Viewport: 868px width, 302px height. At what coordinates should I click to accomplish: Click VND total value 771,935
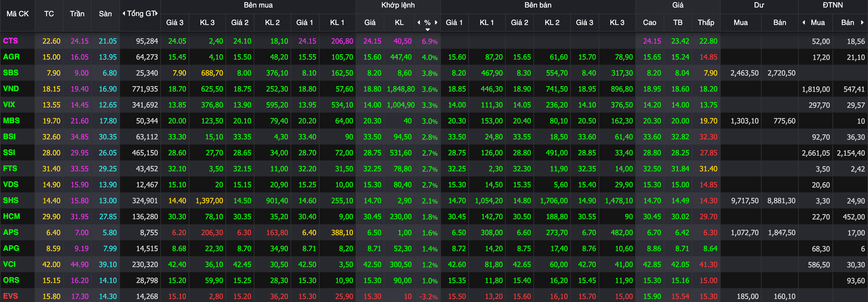(x=145, y=89)
